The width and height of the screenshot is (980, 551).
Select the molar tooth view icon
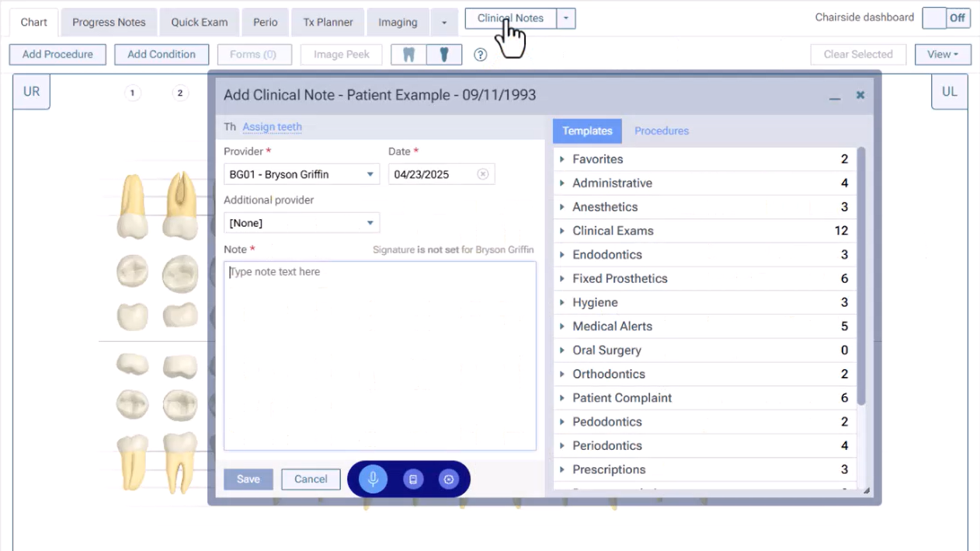[409, 54]
